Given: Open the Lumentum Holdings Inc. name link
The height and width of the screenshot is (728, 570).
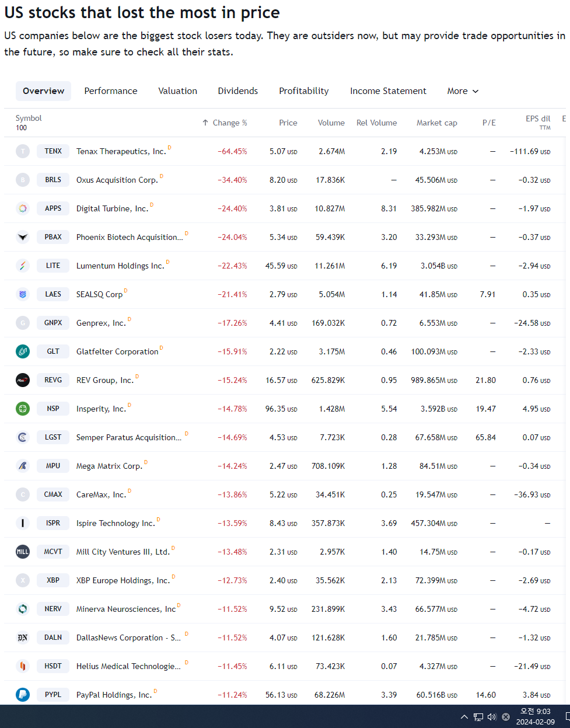Looking at the screenshot, I should 120,266.
